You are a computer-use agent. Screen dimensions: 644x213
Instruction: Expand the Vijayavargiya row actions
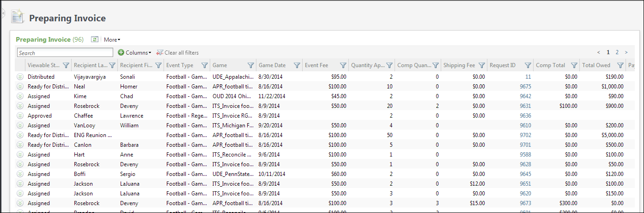click(x=20, y=77)
